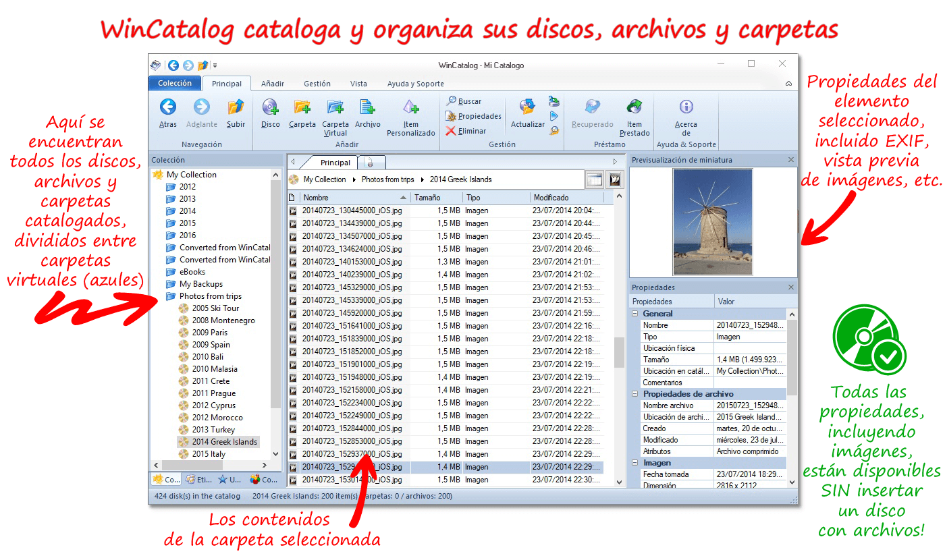Click arrow after Photos from trips breadcrumb
Viewport: 945px width, 560px height.
(x=423, y=179)
